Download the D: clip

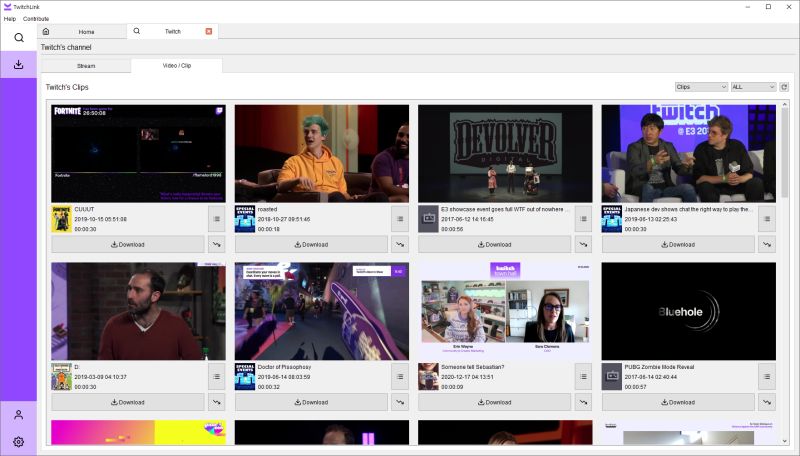click(x=128, y=402)
